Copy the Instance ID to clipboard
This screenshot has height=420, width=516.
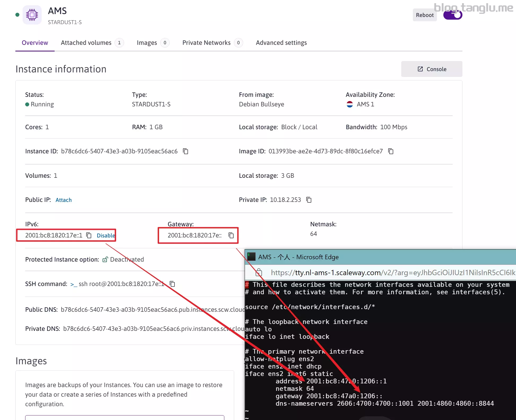[x=186, y=151]
